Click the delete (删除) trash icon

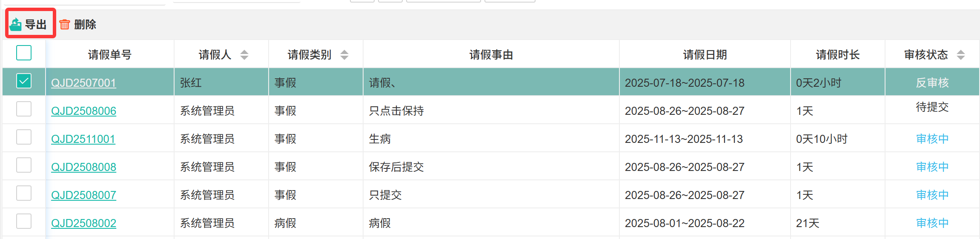click(65, 24)
